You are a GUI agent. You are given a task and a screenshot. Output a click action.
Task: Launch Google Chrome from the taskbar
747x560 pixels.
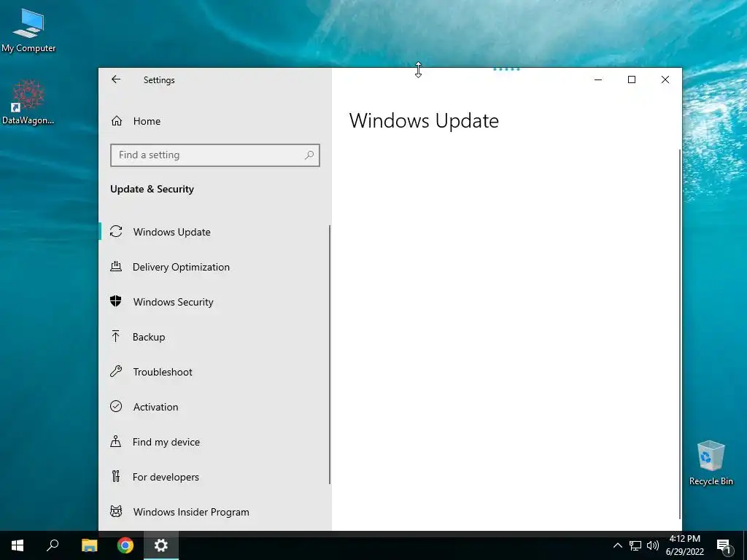[125, 545]
